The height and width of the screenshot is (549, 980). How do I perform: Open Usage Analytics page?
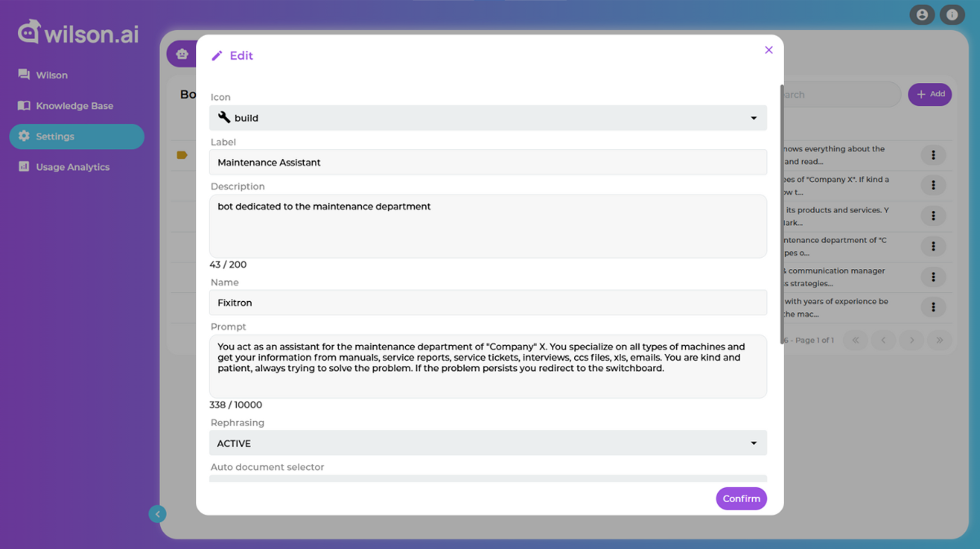tap(72, 167)
